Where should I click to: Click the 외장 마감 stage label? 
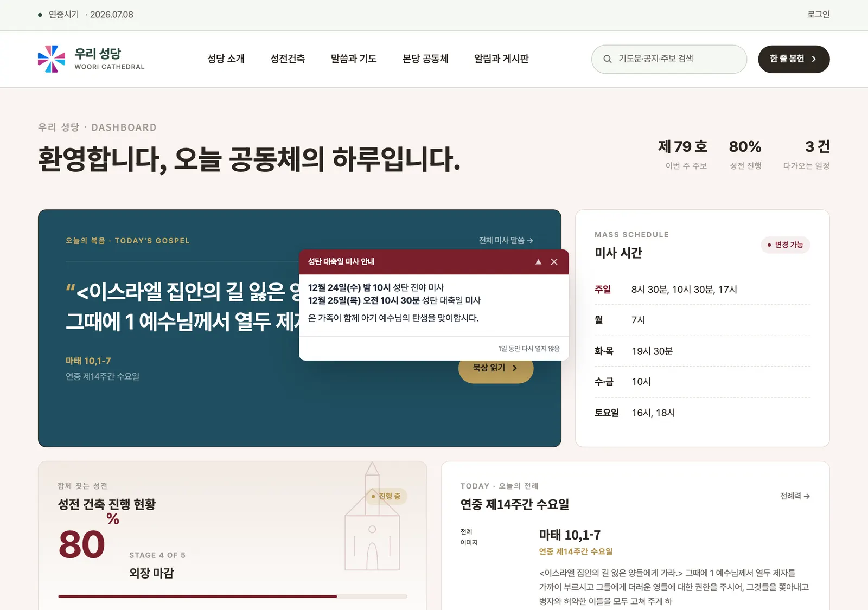pos(151,573)
